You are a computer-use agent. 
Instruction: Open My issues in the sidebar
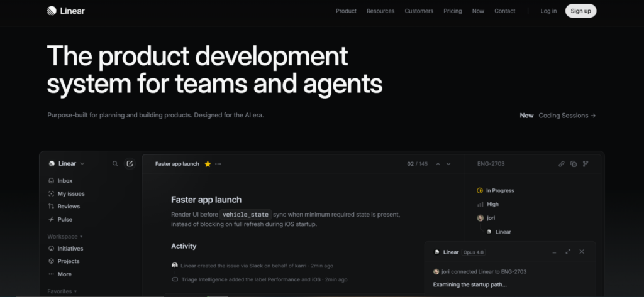[x=67, y=193]
